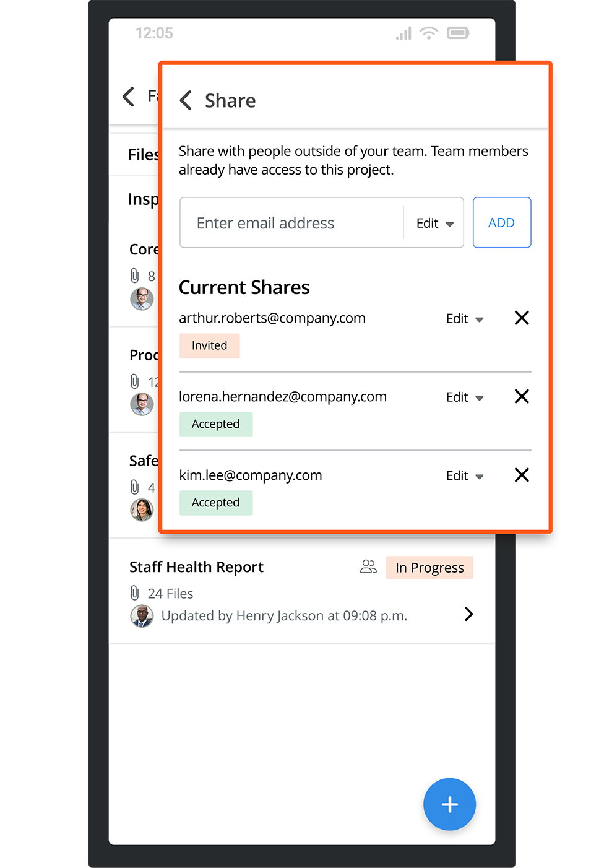Screen dimensions: 604x868
Task: Click the Invited status badge
Action: pos(209,345)
